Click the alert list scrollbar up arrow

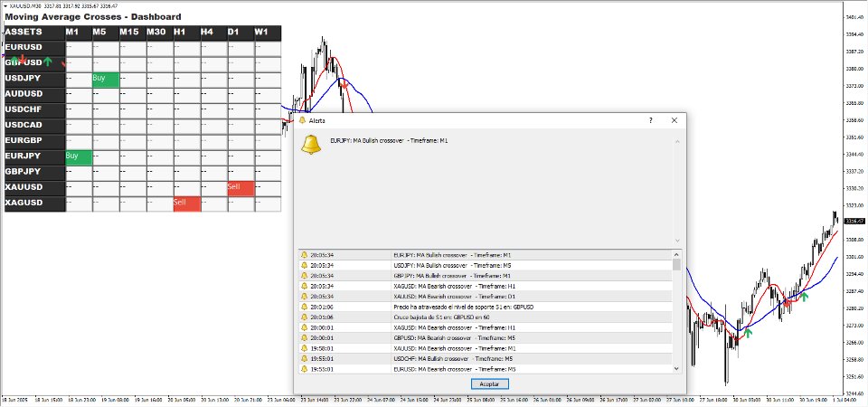click(676, 254)
